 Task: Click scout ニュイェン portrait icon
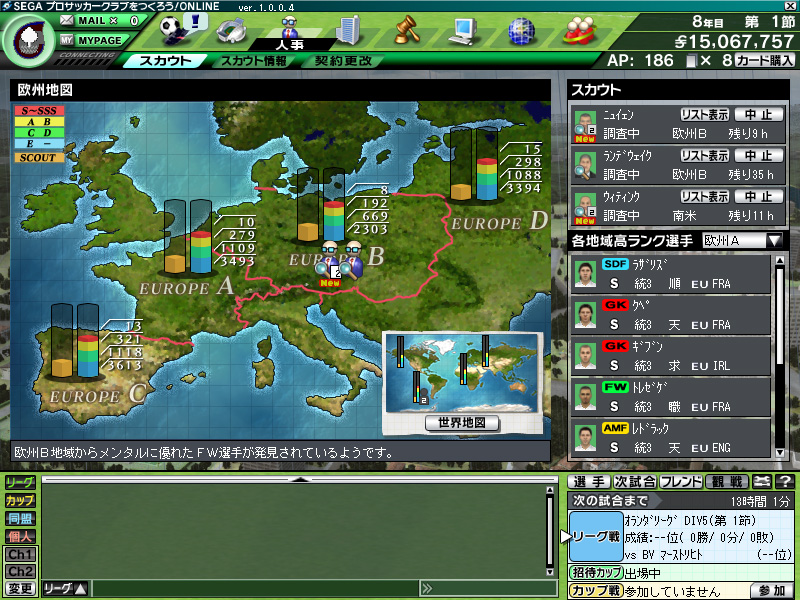[585, 126]
